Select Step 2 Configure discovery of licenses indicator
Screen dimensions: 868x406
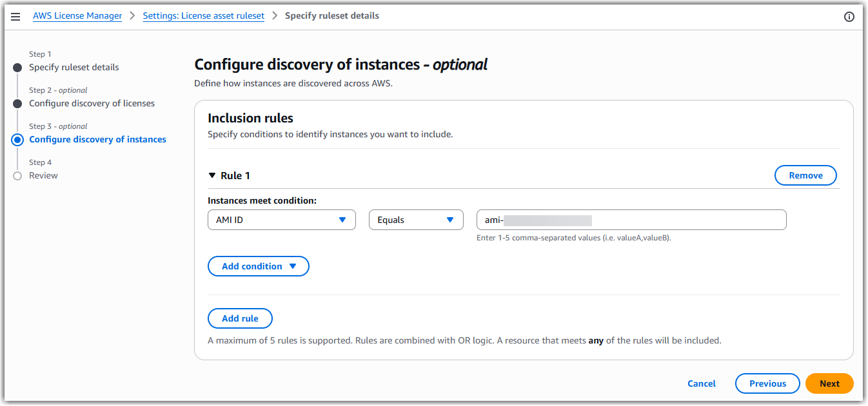[x=17, y=103]
